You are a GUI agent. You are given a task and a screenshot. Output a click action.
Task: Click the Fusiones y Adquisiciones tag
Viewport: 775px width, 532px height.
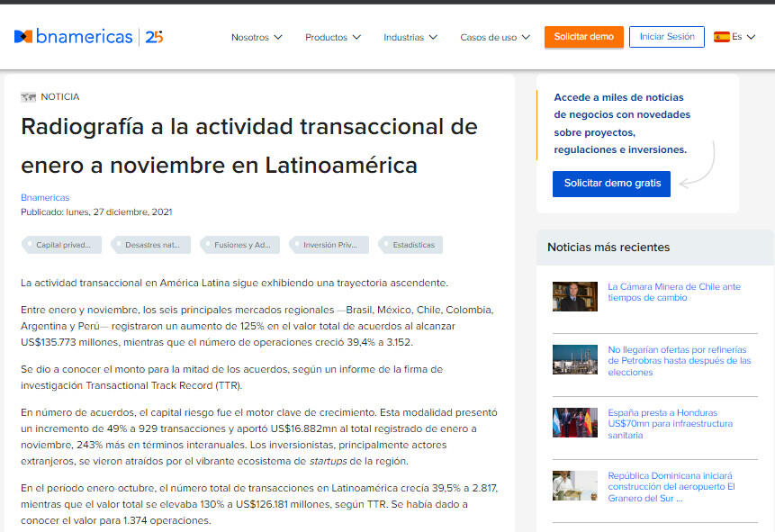(x=240, y=245)
